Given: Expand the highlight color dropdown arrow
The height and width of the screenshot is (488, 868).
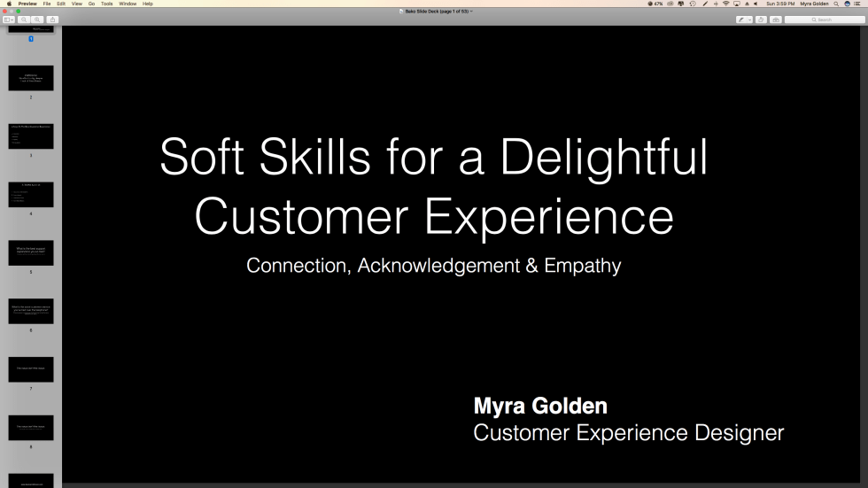Looking at the screenshot, I should 749,19.
